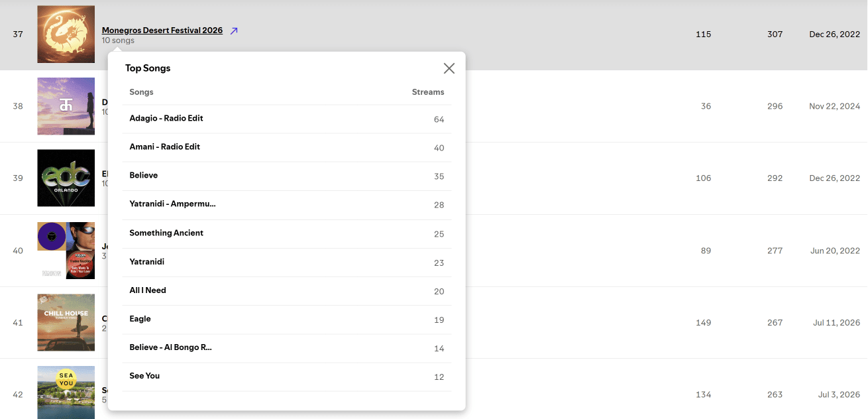
Task: Open external link arrow beside Monegros Desert Festival
Action: coord(234,30)
